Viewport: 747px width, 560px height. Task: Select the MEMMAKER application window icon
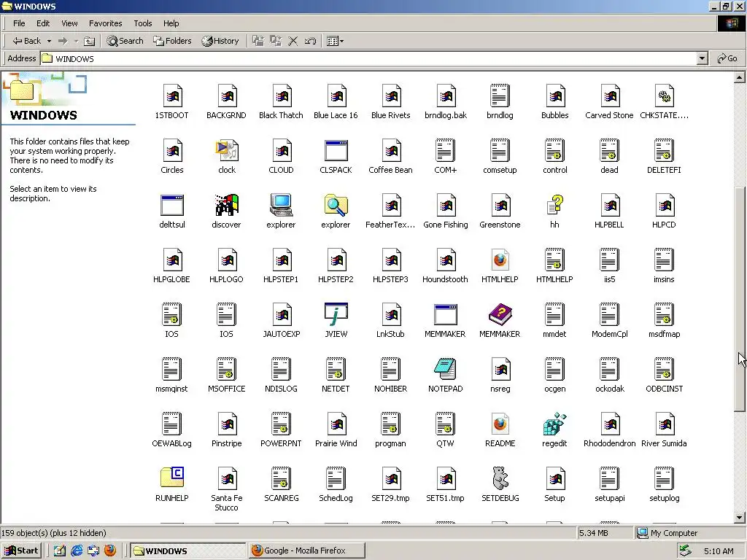pos(445,315)
